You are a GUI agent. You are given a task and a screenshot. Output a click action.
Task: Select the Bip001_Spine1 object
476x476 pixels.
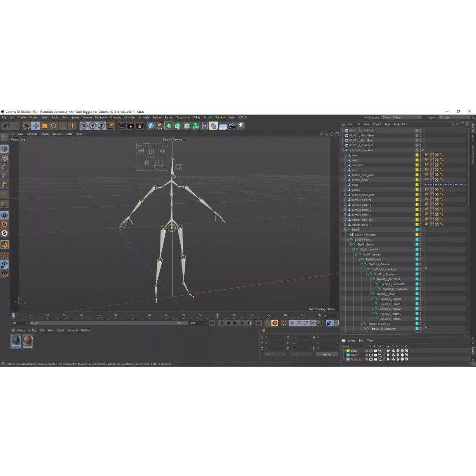coord(369,249)
